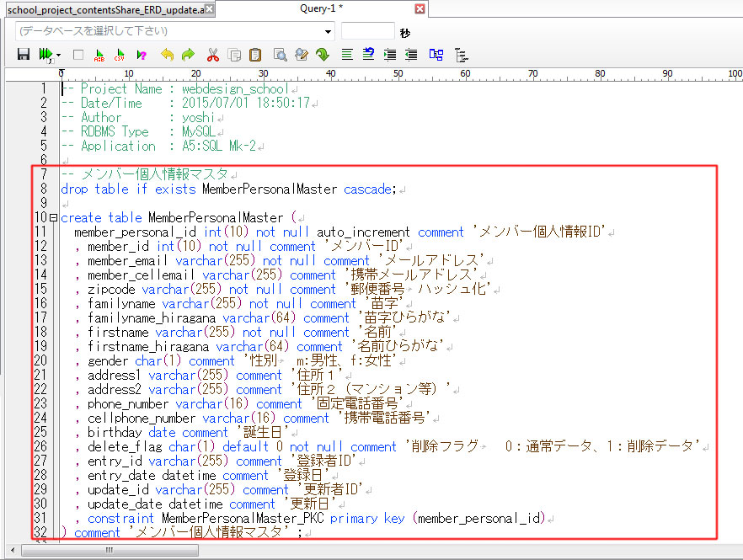Click the indent icon with right-pointing arrow
Image resolution: width=743 pixels, height=560 pixels.
tap(390, 55)
